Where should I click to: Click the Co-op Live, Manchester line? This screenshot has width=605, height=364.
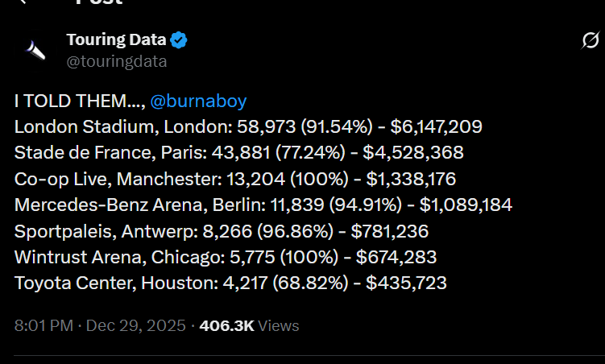coord(238,179)
